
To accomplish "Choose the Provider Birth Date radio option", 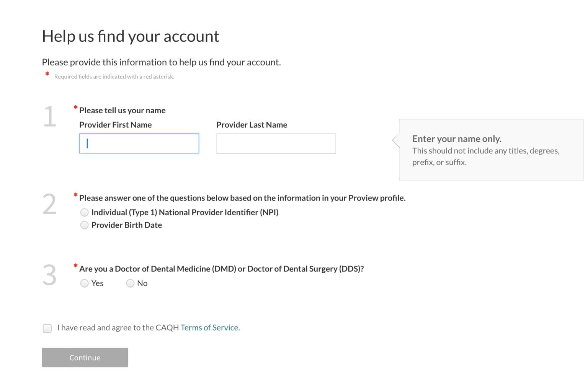I will point(84,225).
